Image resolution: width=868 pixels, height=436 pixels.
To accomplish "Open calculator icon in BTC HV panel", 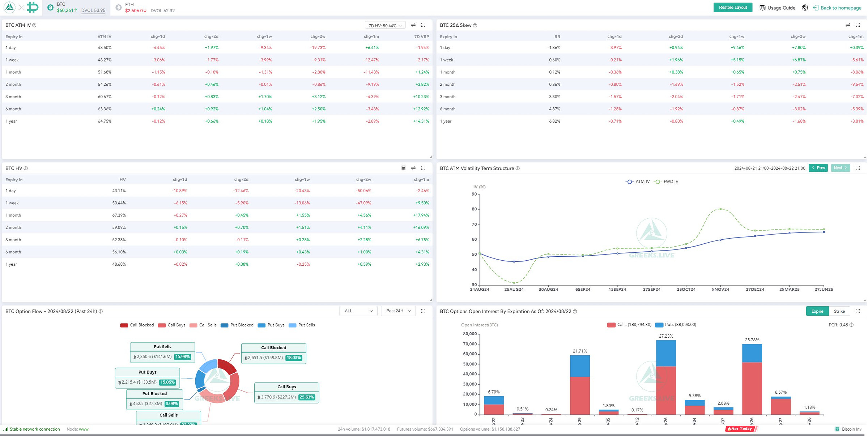I will pos(404,168).
